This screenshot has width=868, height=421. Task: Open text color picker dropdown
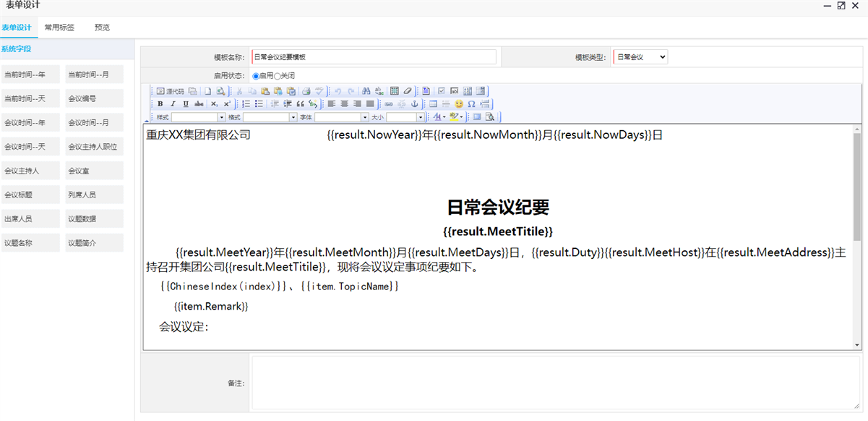coord(439,116)
